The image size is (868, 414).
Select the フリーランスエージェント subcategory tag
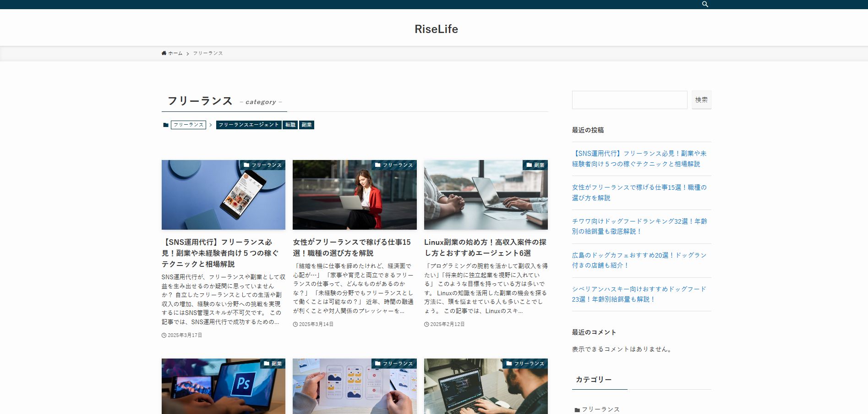pyautogui.click(x=248, y=125)
